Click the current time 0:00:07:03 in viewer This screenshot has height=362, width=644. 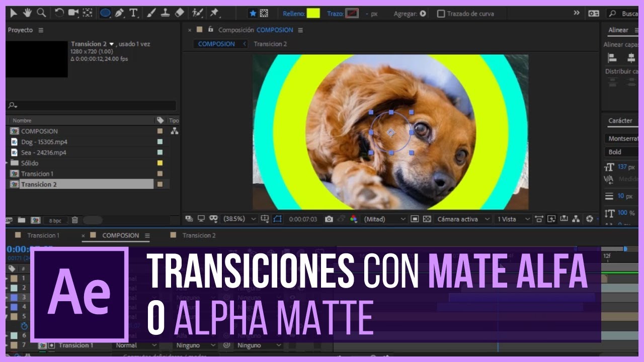tap(303, 219)
